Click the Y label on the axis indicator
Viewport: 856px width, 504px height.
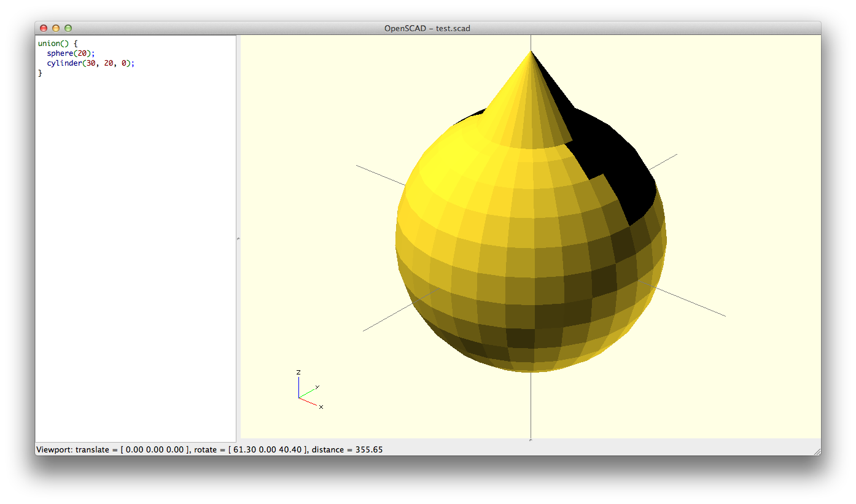317,387
